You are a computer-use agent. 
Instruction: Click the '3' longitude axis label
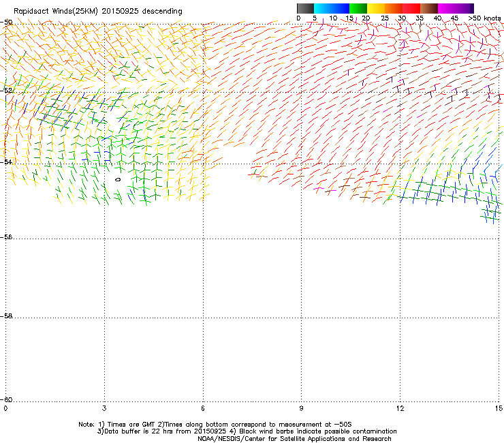tap(104, 408)
